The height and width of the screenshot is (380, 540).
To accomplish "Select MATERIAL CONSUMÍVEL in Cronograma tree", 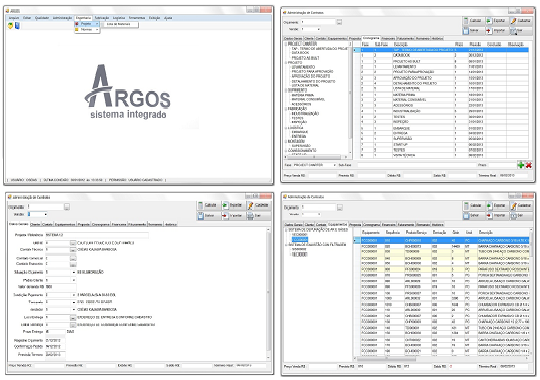I will 308,99.
